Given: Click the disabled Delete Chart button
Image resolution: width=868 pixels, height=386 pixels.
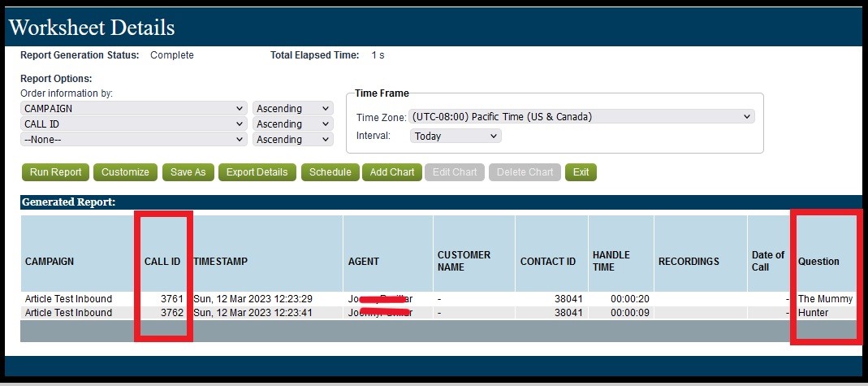Looking at the screenshot, I should tap(525, 172).
